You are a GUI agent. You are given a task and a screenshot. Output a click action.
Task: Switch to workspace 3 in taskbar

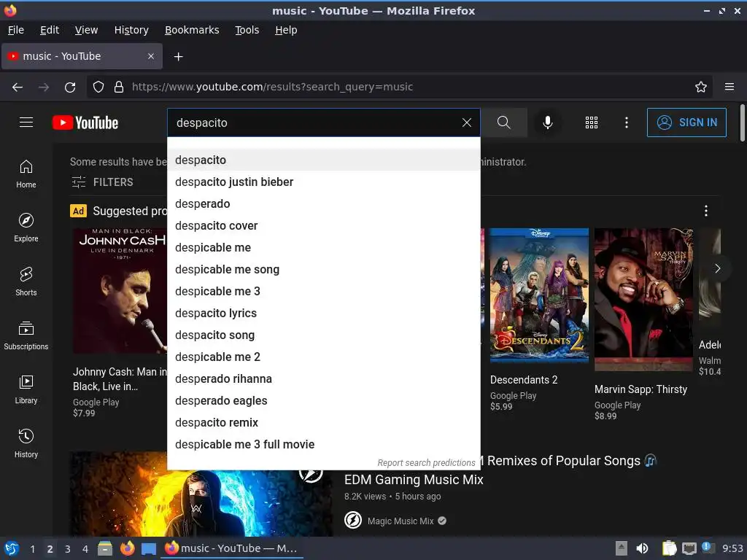pyautogui.click(x=68, y=548)
